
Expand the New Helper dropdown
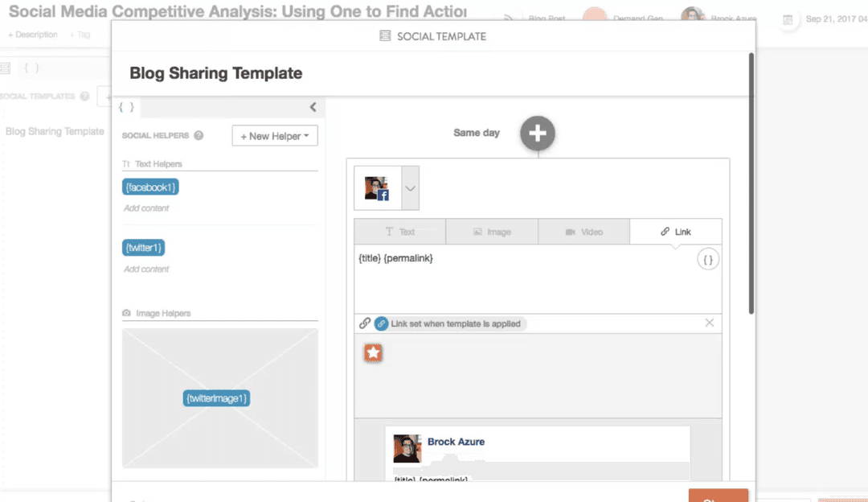click(x=275, y=135)
